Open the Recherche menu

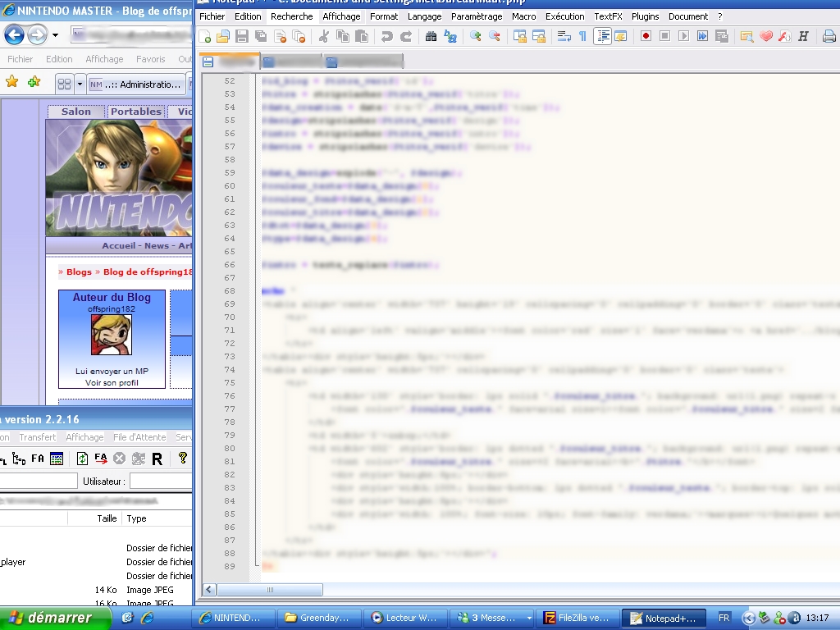point(292,16)
